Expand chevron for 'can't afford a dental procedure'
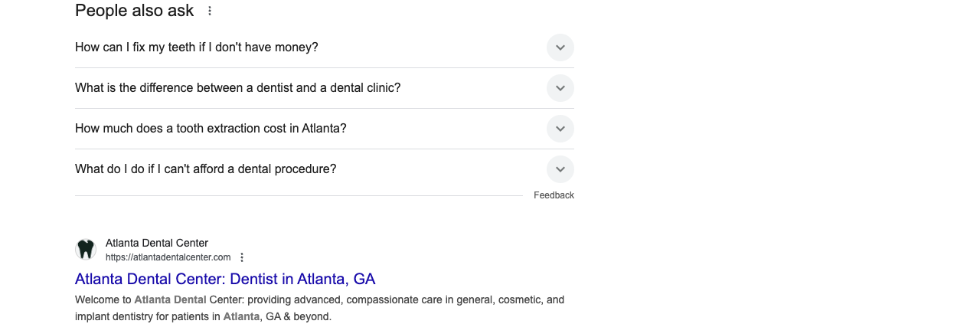This screenshot has width=980, height=324. (x=560, y=169)
